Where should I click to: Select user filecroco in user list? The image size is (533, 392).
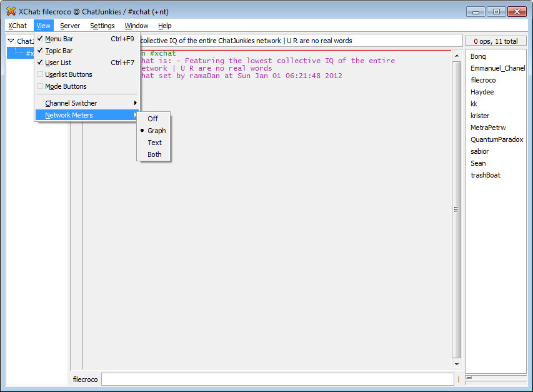(483, 80)
